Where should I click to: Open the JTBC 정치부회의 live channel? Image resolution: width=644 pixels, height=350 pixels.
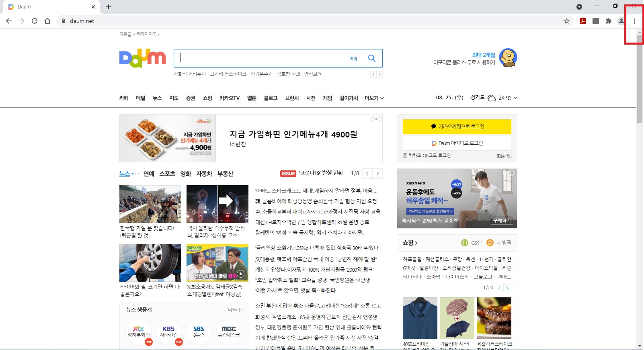[x=139, y=332]
